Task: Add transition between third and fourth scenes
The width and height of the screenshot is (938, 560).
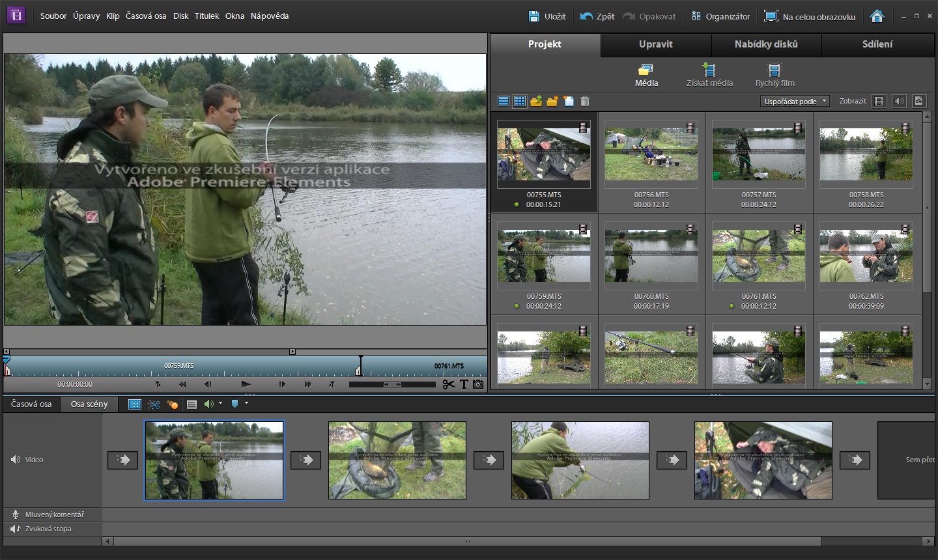Action: pyautogui.click(x=672, y=460)
